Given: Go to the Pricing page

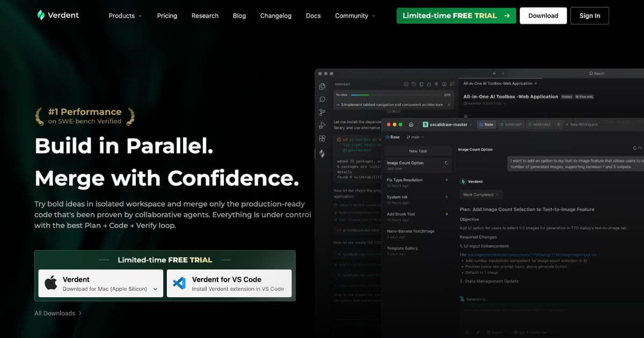Looking at the screenshot, I should (167, 16).
